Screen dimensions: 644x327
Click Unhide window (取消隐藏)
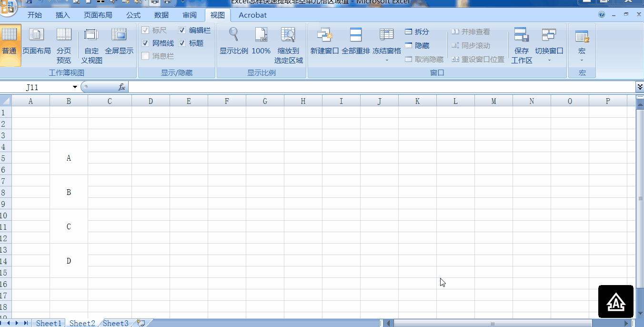tap(424, 60)
